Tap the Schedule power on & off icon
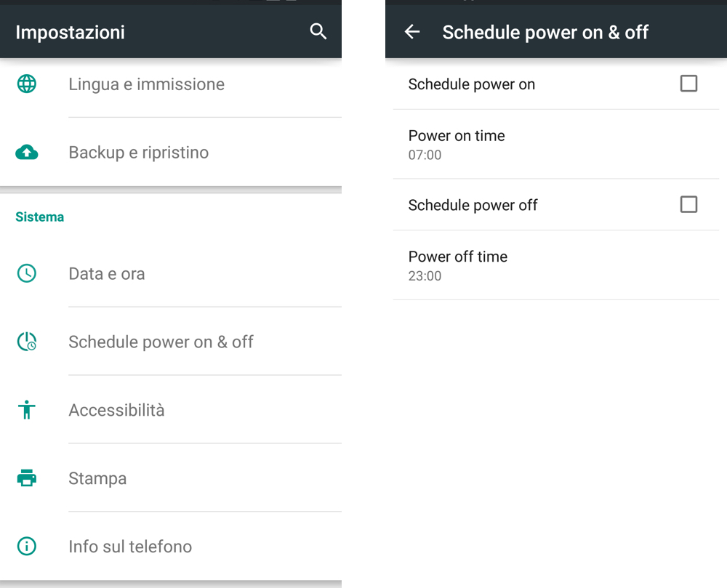 pyautogui.click(x=27, y=342)
